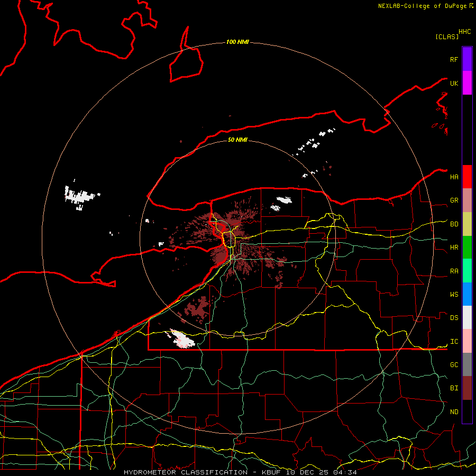This screenshot has height=476, width=476.
Task: Click the HHC product label
Action: tap(464, 32)
